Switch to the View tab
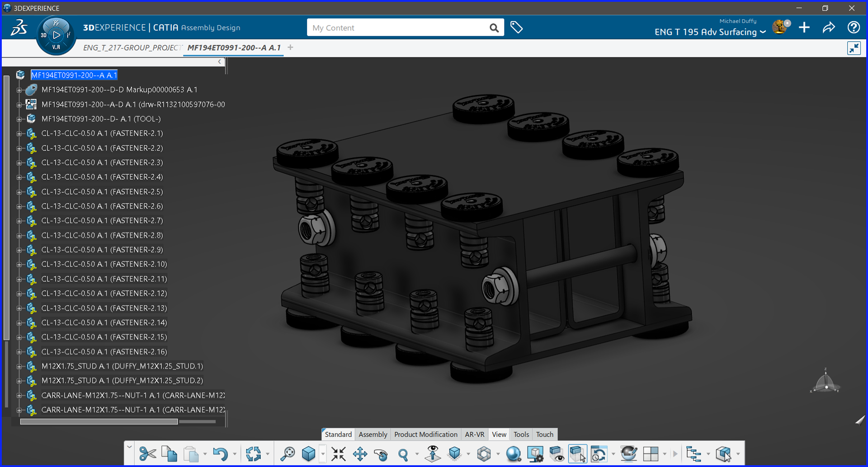Viewport: 868px width, 467px height. pyautogui.click(x=499, y=434)
